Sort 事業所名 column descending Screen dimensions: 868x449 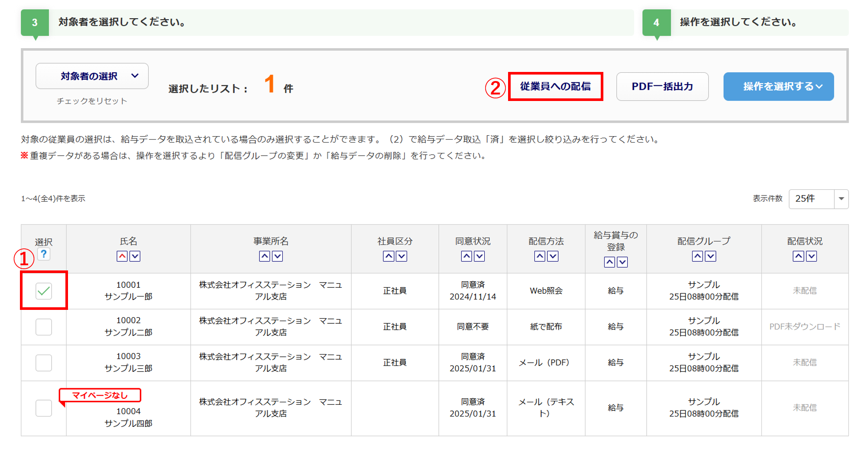278,256
